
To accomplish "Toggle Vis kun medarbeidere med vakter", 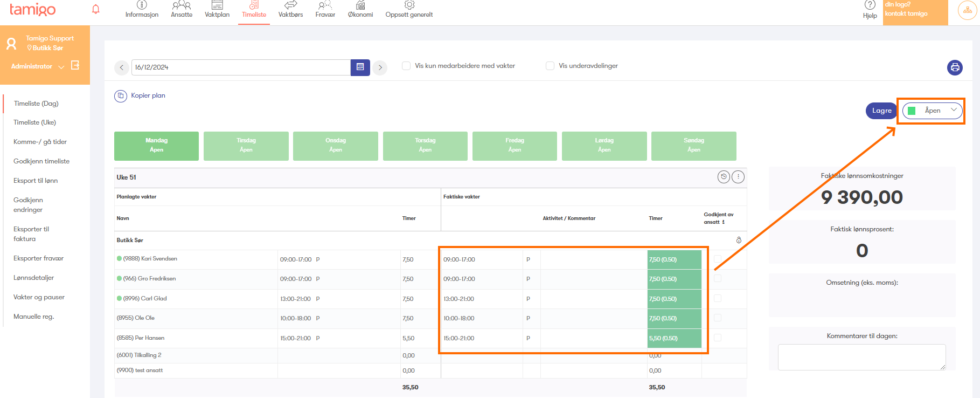I will pos(406,66).
